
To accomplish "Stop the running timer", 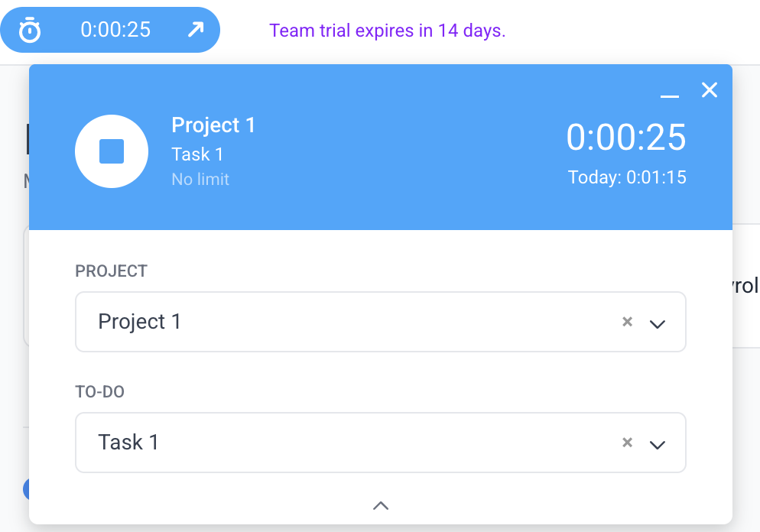I will coord(112,151).
